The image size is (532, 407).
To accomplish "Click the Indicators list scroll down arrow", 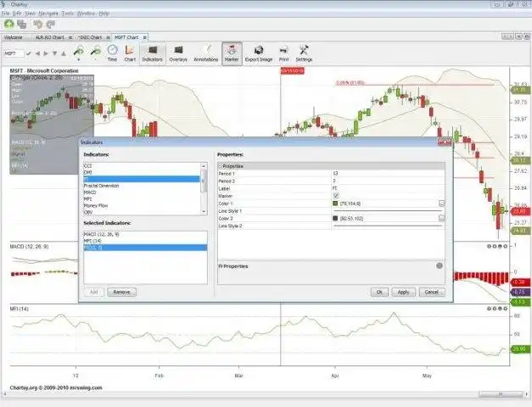I will pyautogui.click(x=204, y=212).
